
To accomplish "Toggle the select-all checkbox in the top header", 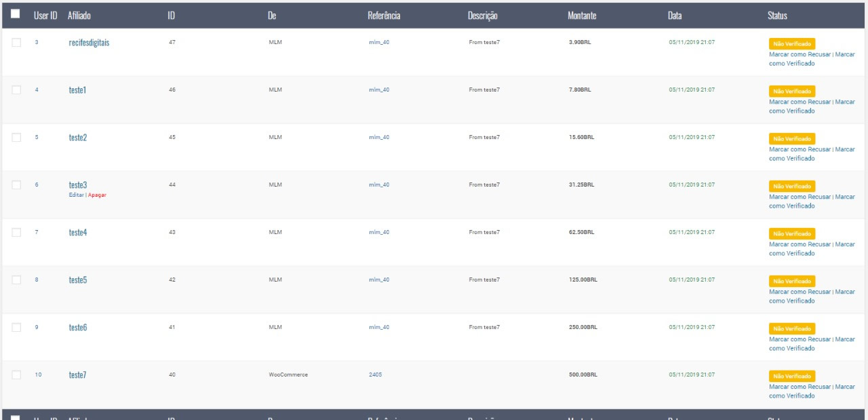I will 16,14.
